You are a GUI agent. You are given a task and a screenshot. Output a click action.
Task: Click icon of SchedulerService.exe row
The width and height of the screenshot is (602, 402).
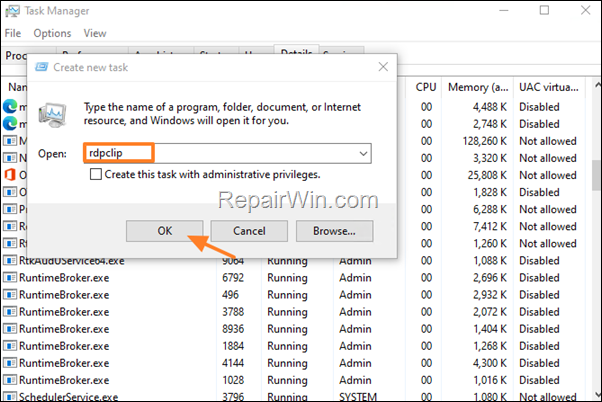click(x=10, y=397)
